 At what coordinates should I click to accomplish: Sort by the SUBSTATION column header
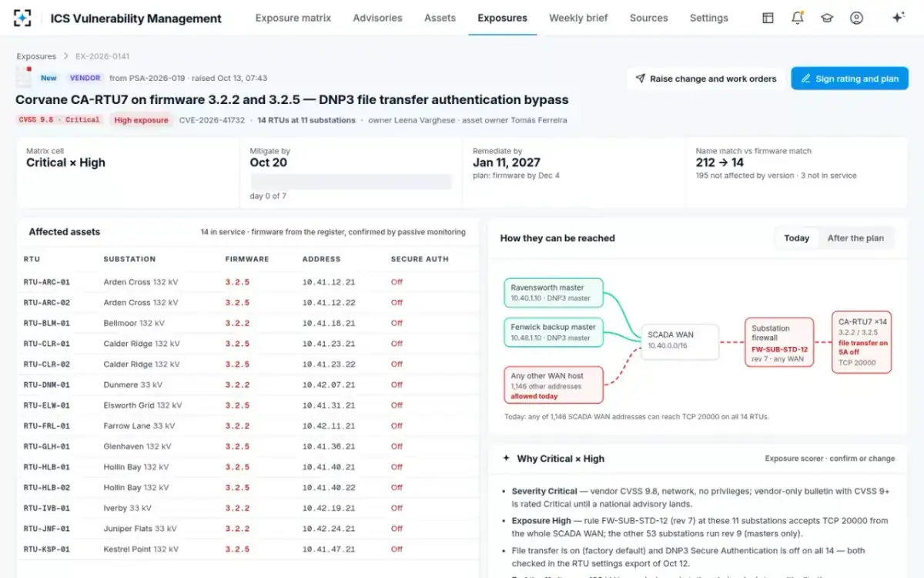(129, 259)
